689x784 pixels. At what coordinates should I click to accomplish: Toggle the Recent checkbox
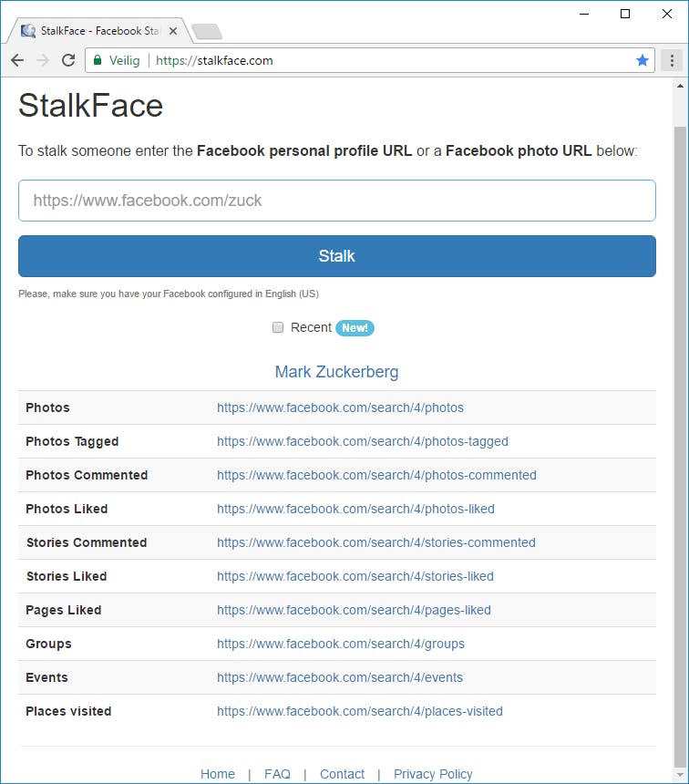tap(278, 328)
